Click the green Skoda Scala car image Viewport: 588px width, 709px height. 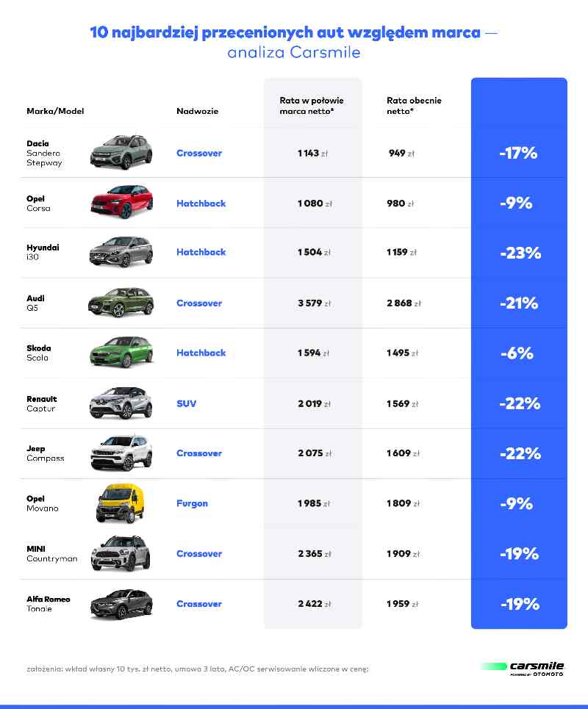[122, 352]
